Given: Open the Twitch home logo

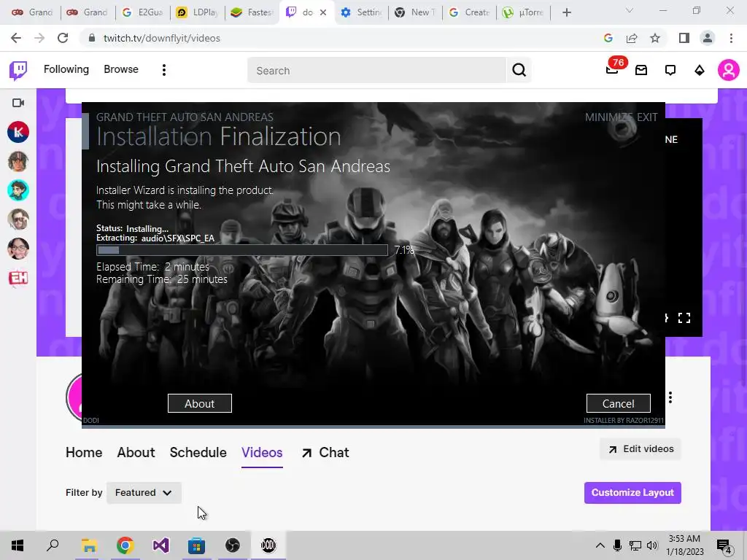Looking at the screenshot, I should [x=18, y=71].
